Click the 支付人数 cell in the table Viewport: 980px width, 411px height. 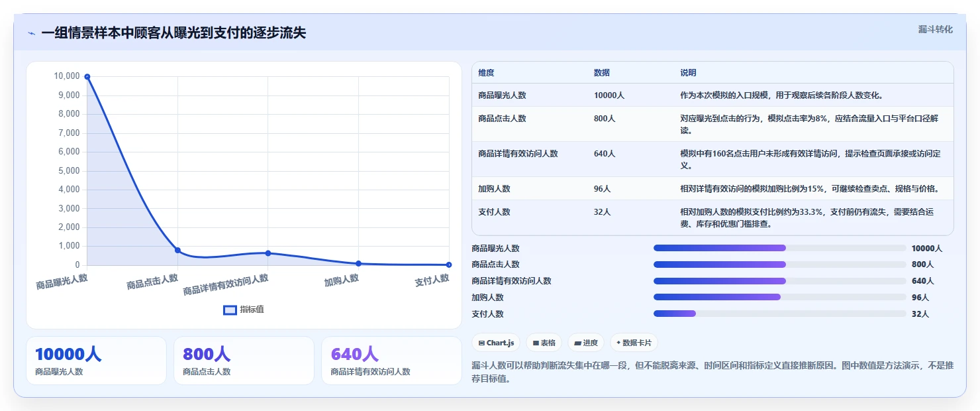[494, 212]
